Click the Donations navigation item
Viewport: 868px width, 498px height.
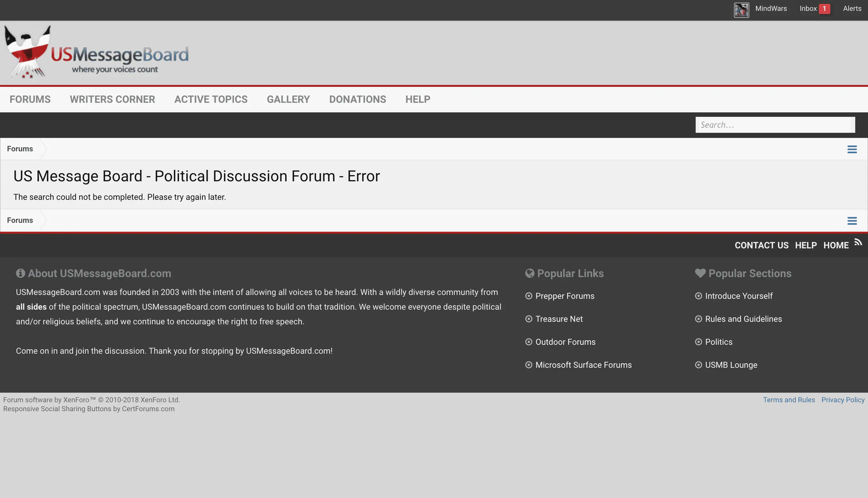(357, 100)
